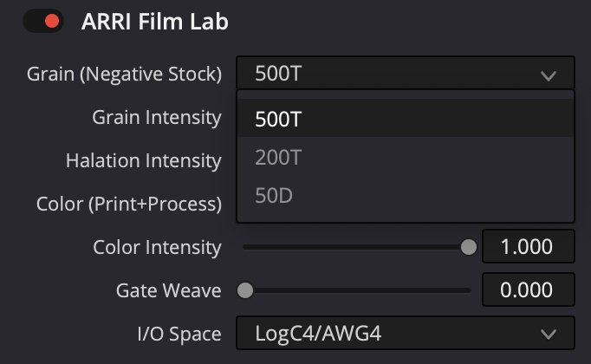Viewport: 591px width, 364px height.
Task: Grab the Color Intensity slider handle
Action: 469,247
